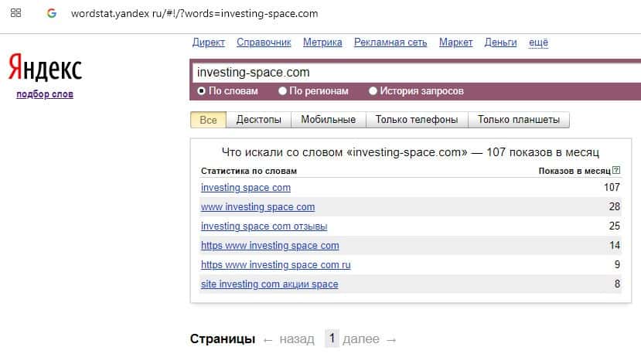Viewport: 641px width, 364px height.
Task: Switch to the Только телефоны tab
Action: pyautogui.click(x=417, y=120)
